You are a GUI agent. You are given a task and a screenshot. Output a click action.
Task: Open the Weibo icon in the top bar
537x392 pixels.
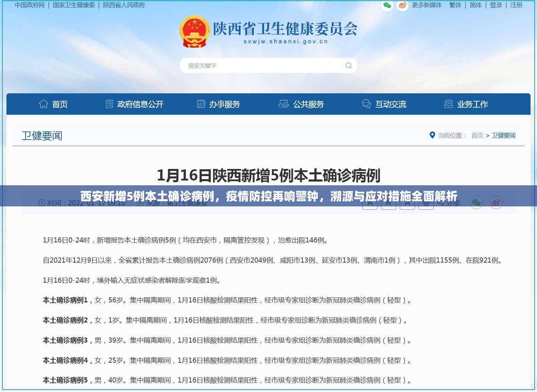pos(402,5)
